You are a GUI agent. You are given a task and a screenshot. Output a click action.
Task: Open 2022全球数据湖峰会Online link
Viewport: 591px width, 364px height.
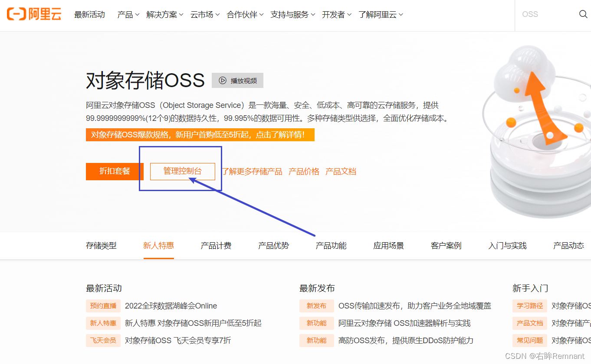point(171,306)
